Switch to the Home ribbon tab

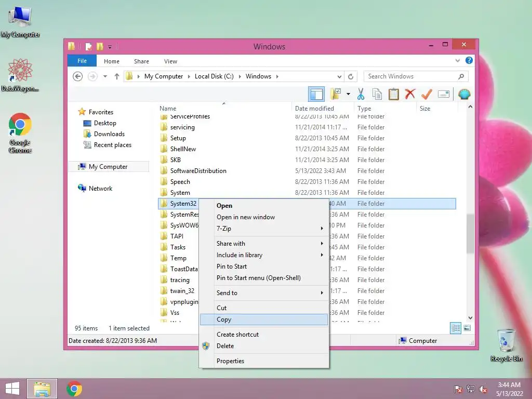pyautogui.click(x=112, y=61)
